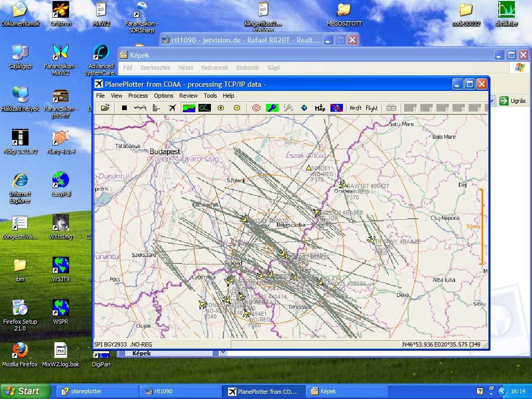Click the grey cassette recorder icon
The image size is (532, 399).
[x=391, y=108]
